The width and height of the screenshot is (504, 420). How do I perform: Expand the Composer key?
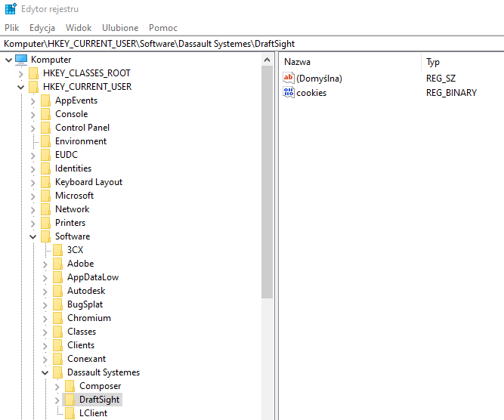(x=57, y=387)
